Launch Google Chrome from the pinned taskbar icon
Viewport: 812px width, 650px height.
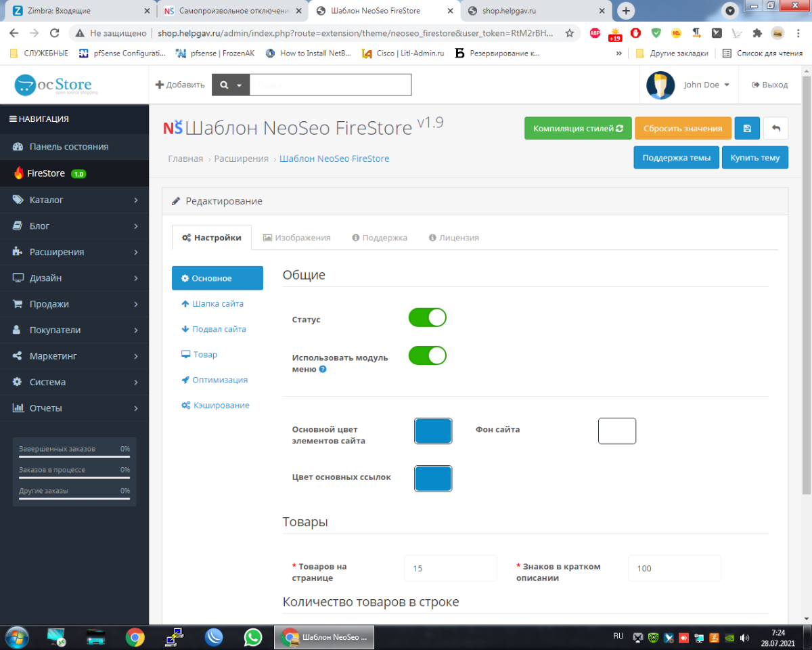point(135,637)
